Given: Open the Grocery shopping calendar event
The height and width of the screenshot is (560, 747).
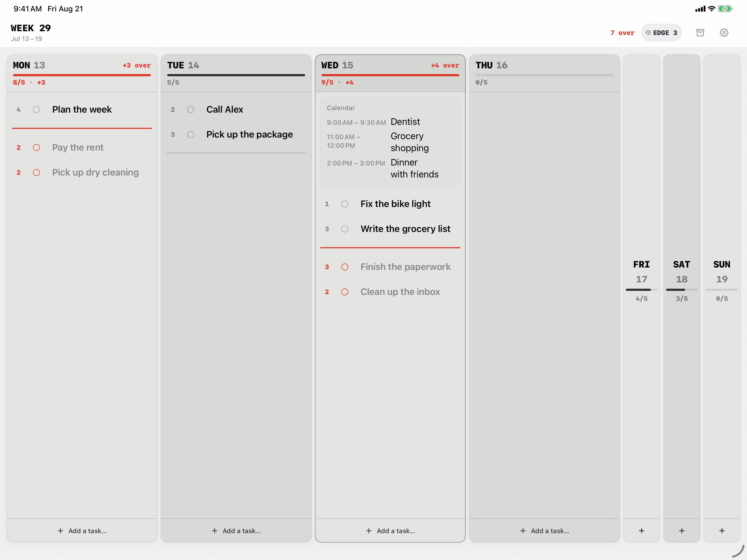Looking at the screenshot, I should (390, 142).
